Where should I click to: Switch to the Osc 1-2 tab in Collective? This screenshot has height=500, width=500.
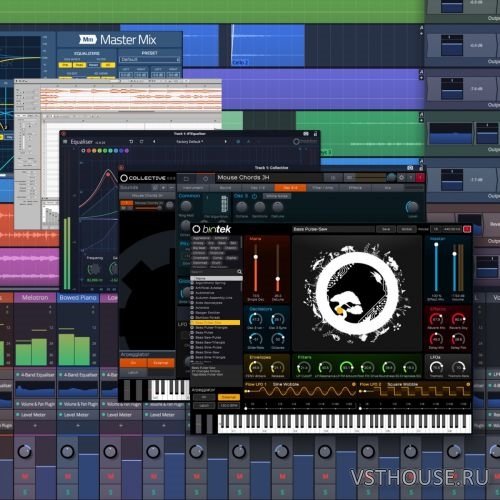coord(257,188)
